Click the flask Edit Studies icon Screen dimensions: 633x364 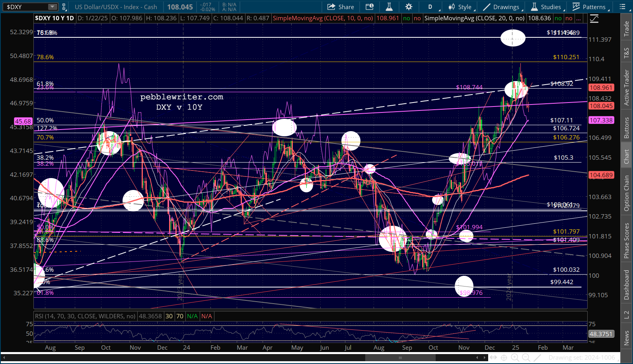(x=389, y=7)
